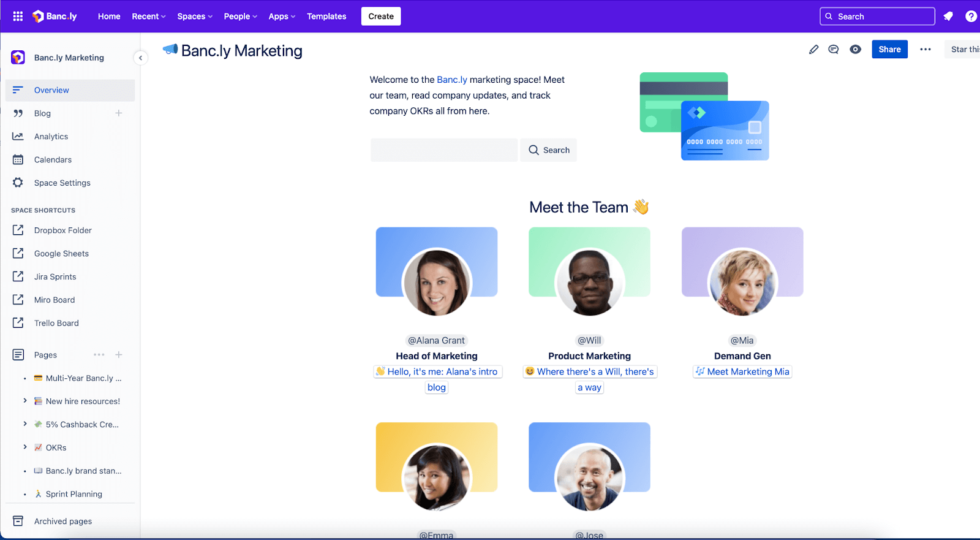Click the Star this button
Screen dimensions: 980x540
pos(964,50)
